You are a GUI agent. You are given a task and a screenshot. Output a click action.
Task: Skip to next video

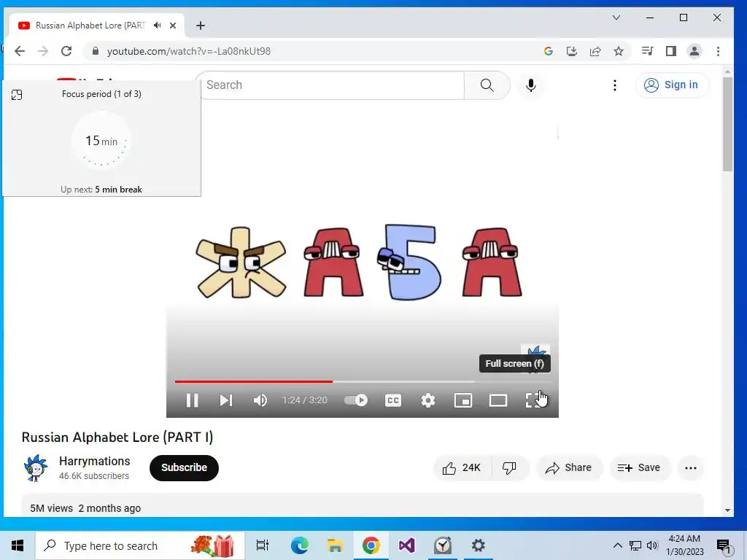(226, 400)
